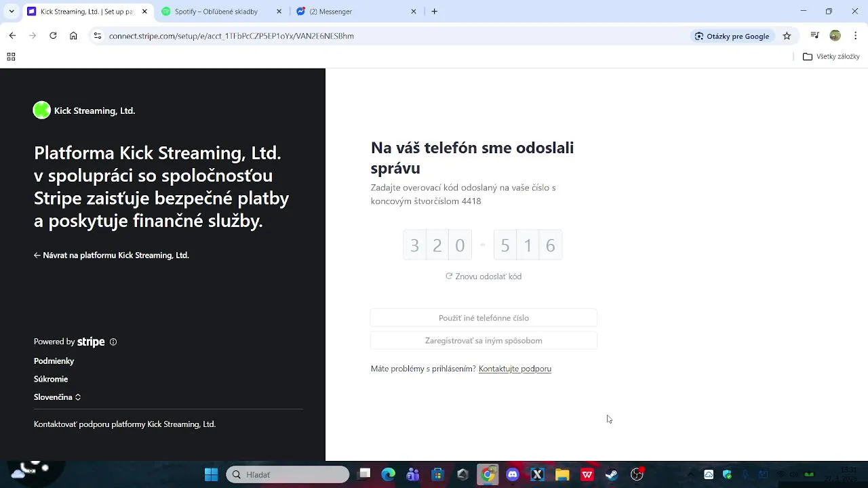The image size is (868, 488).
Task: Expand the tab search dropdown arrow
Action: pos(11,12)
